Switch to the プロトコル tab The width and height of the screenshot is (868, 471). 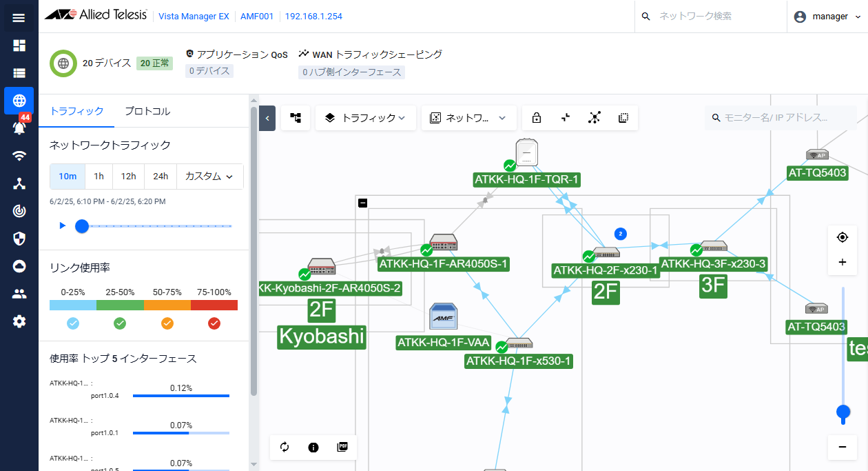click(147, 111)
